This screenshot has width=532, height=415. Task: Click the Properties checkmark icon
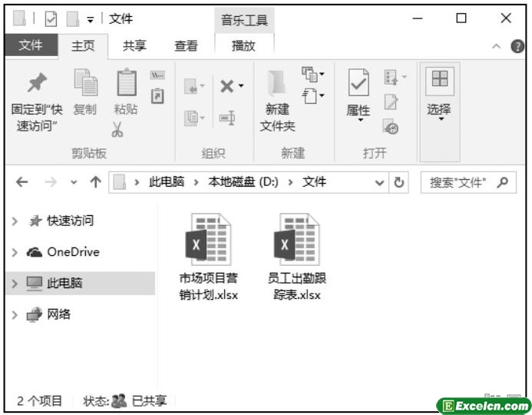click(x=359, y=82)
